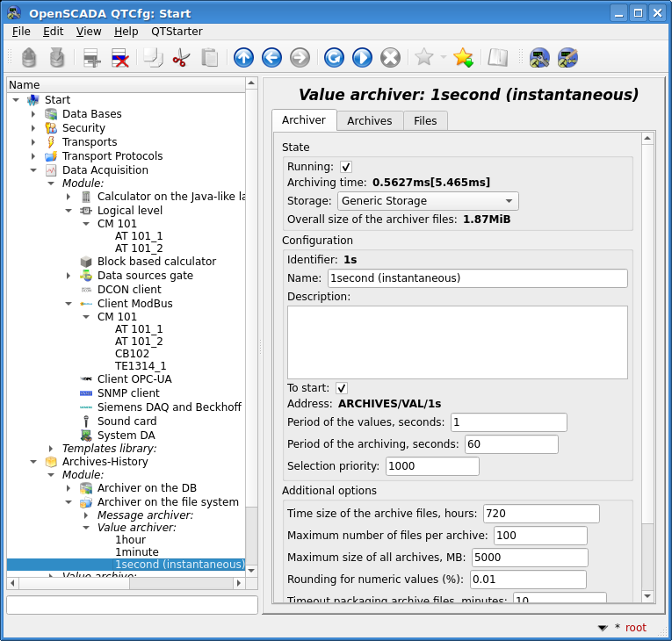Expand the Archiver on the DB node

[69, 488]
